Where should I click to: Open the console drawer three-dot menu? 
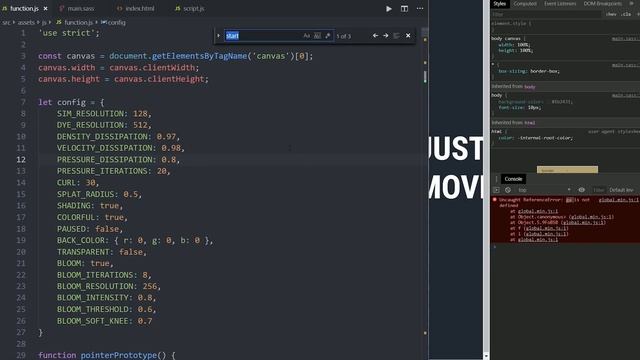tap(496, 179)
